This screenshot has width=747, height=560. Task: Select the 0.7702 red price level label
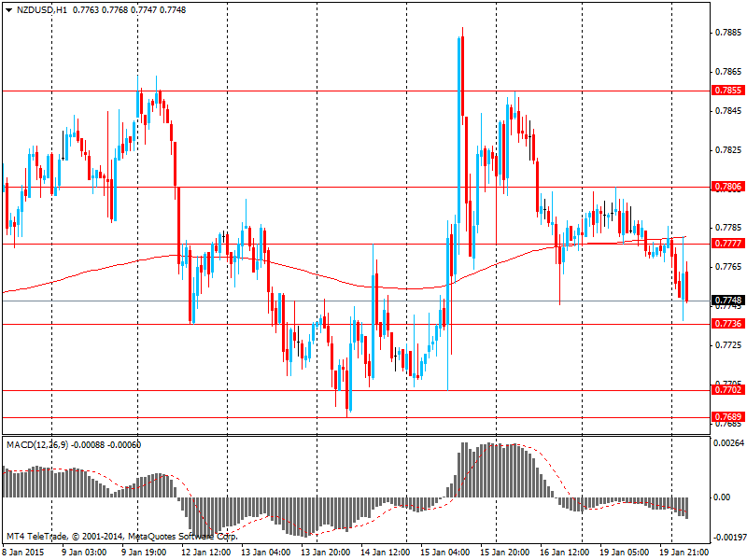727,390
